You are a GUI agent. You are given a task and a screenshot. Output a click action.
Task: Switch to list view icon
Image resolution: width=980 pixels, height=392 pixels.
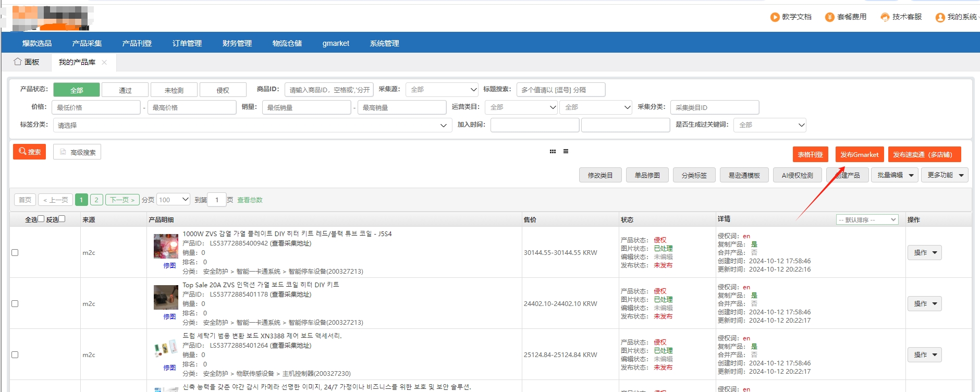click(x=566, y=151)
